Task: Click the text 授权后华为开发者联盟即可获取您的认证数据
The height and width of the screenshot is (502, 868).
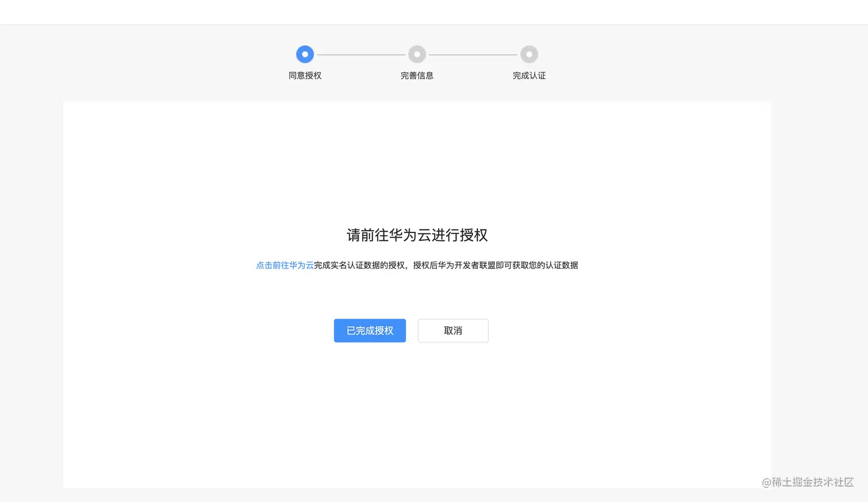Action: tap(495, 265)
